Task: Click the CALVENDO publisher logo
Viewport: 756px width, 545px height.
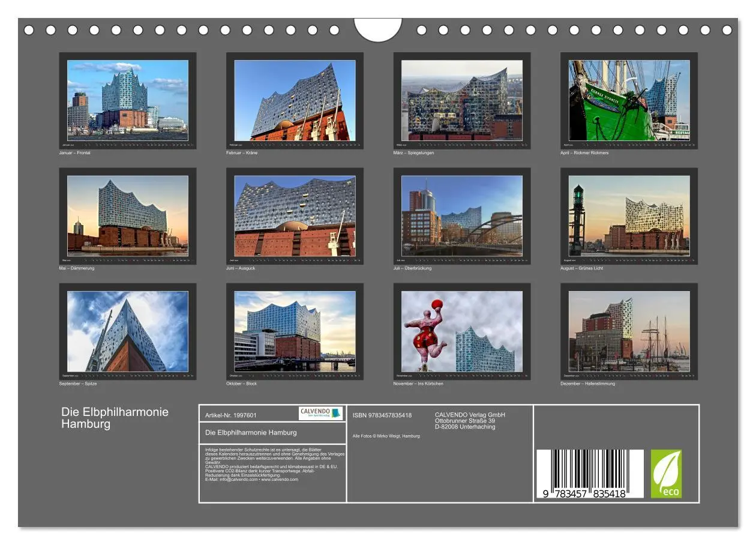Action: 320,413
